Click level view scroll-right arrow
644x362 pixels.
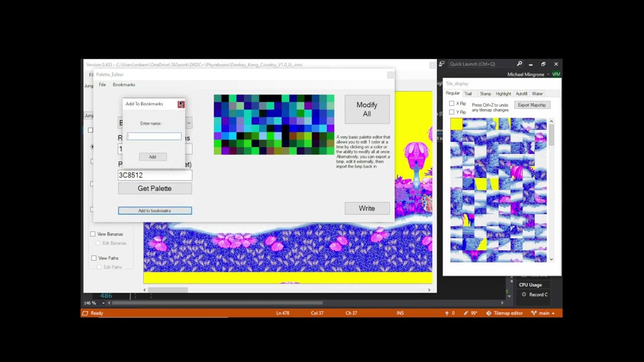tap(429, 290)
